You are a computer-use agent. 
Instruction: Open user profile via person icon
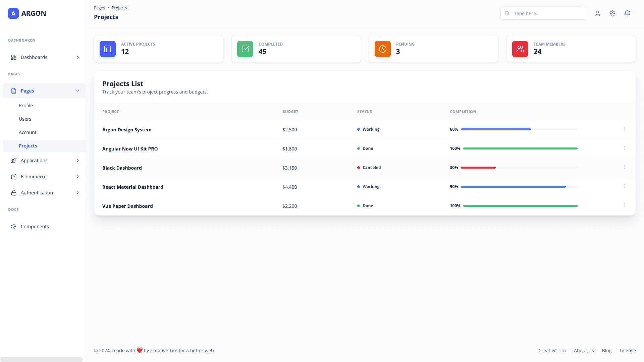[x=598, y=13]
